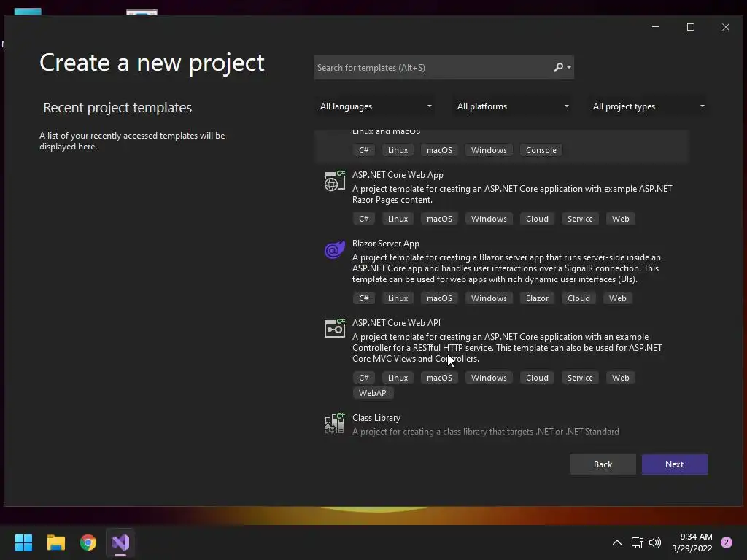Expand search options dropdown arrow
The image size is (747, 560).
(569, 68)
